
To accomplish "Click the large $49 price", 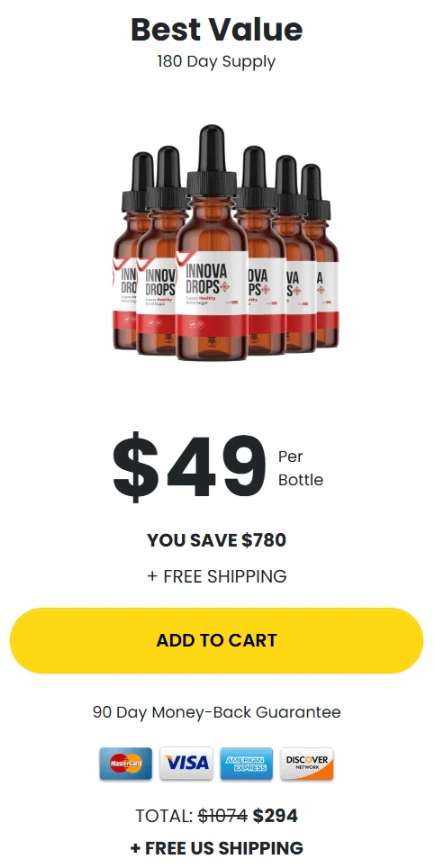I will tap(189, 468).
